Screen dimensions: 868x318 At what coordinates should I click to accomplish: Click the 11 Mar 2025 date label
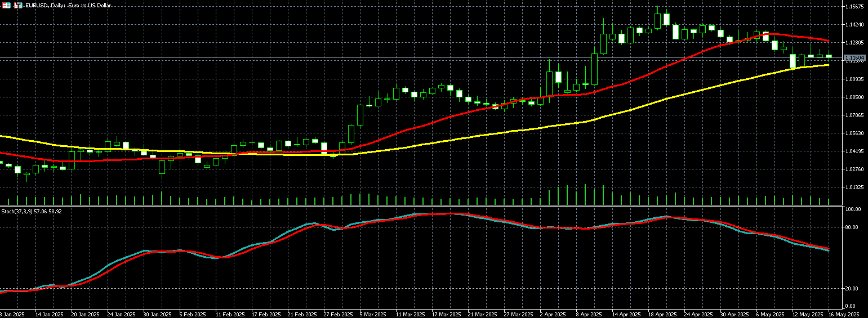[x=410, y=314]
